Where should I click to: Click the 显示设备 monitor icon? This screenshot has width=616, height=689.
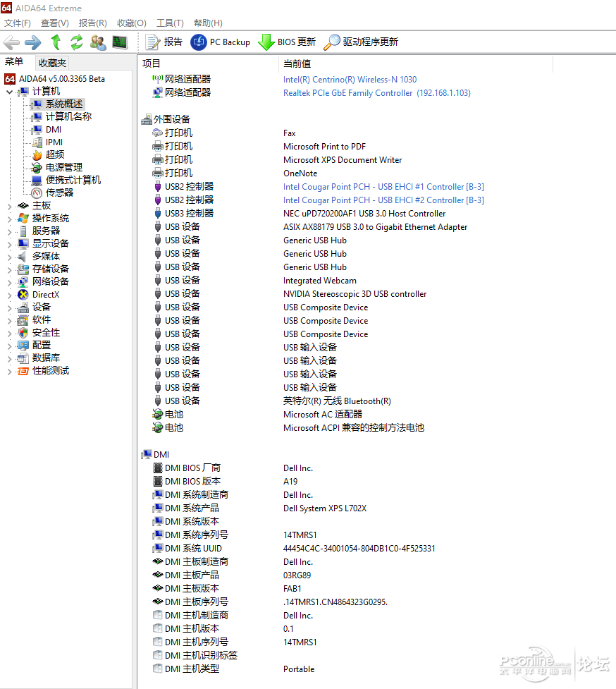[x=23, y=244]
